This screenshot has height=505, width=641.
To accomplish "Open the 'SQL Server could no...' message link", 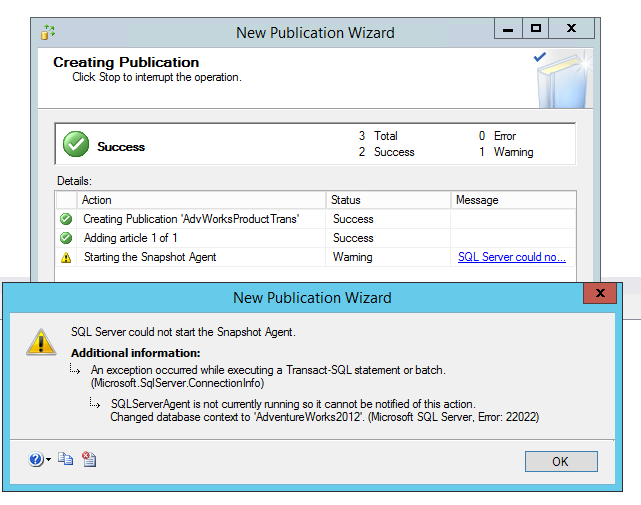I will coord(511,257).
